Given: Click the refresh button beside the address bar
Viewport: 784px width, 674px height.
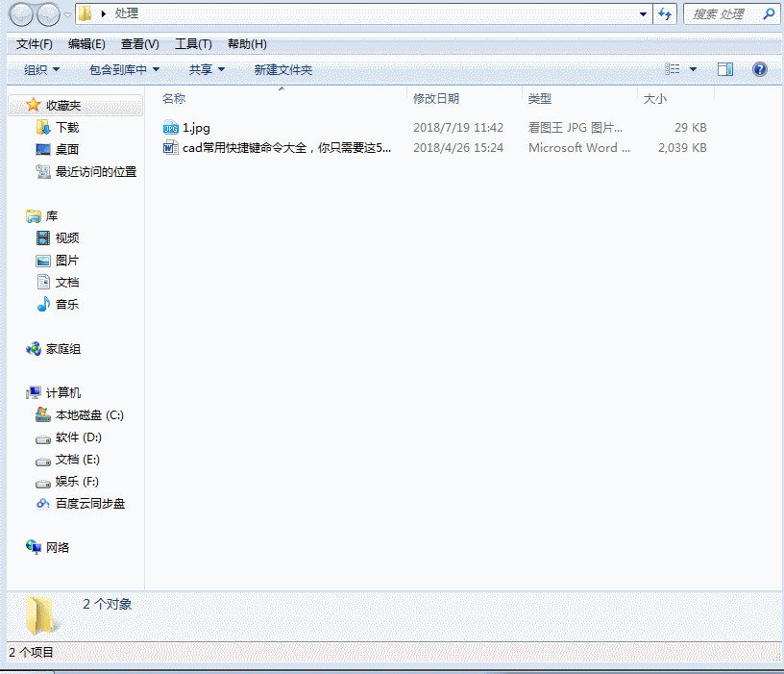Looking at the screenshot, I should tap(665, 14).
